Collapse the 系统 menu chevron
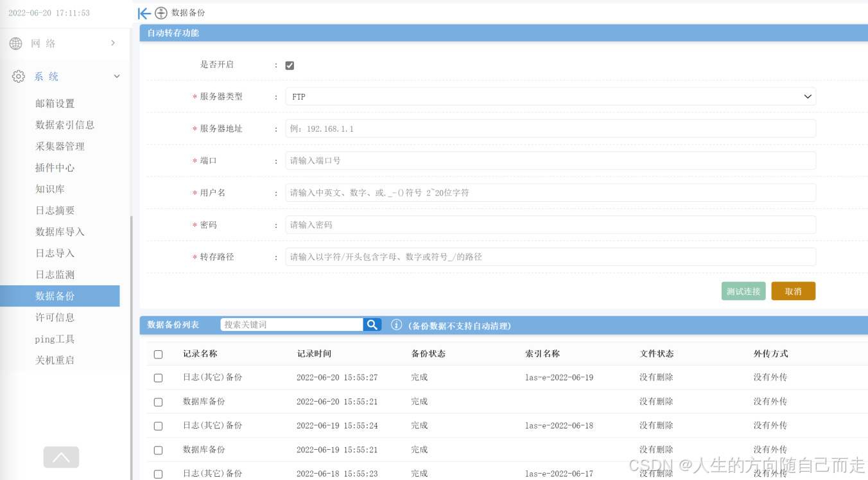868x480 pixels. 117,76
